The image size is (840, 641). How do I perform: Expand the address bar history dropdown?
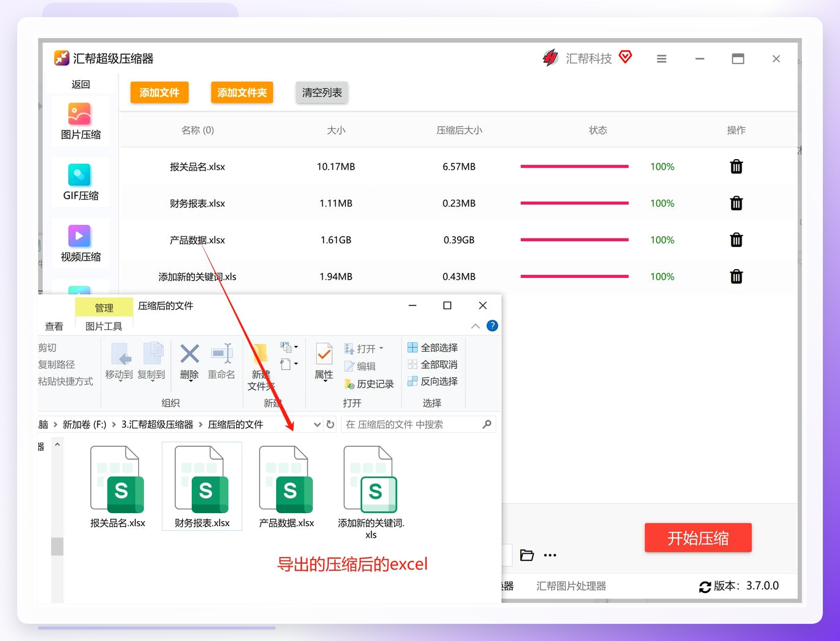[317, 424]
